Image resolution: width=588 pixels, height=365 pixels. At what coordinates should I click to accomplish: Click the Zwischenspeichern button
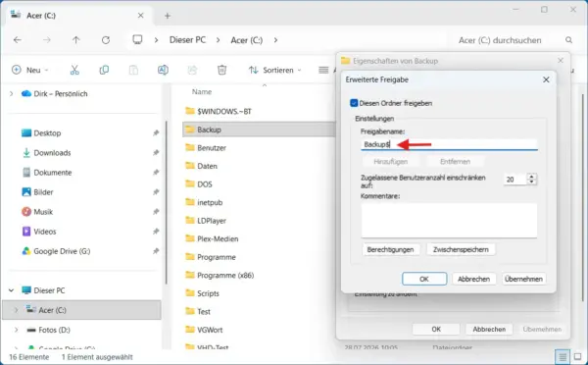click(x=461, y=250)
